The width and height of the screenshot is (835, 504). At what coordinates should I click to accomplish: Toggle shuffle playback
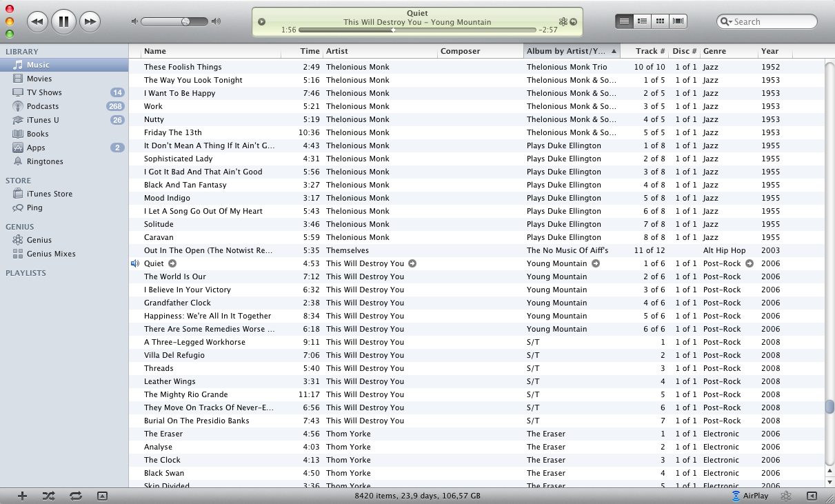(48, 496)
